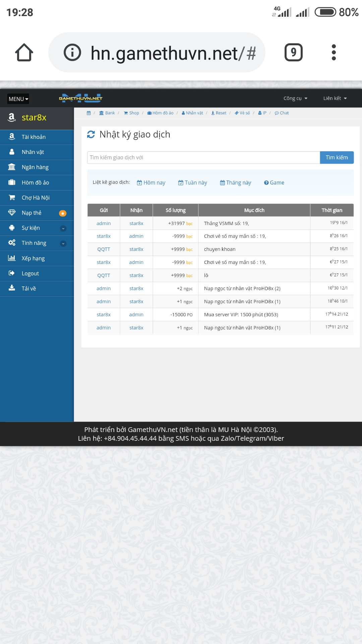
Task: Open the site info icon in address bar
Action: point(72,52)
